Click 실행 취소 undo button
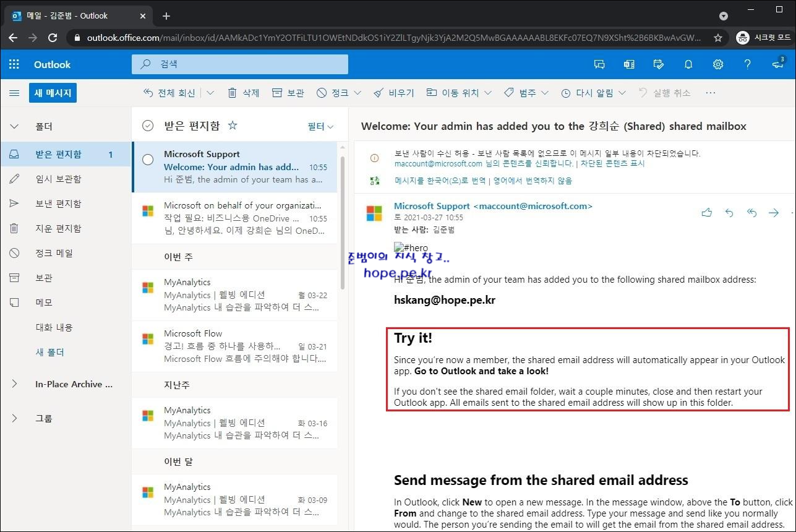Image resolution: width=796 pixels, height=532 pixels. [665, 93]
